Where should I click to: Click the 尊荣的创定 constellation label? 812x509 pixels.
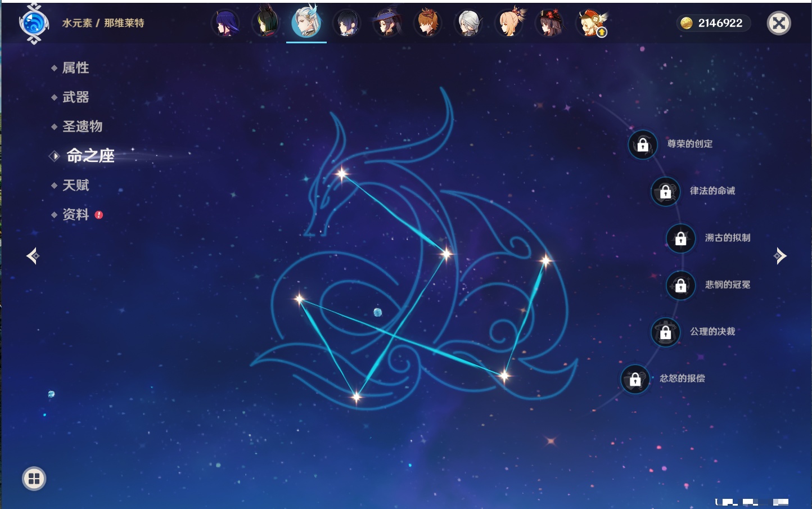pos(690,144)
